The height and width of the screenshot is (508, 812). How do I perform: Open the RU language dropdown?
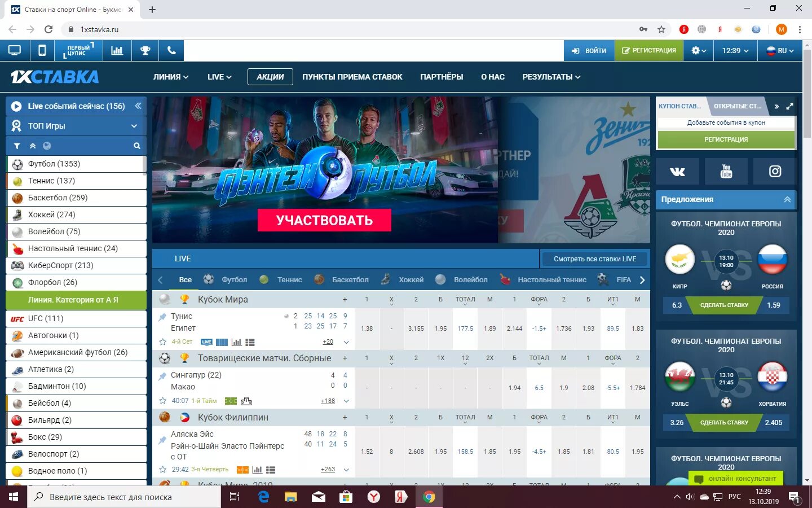point(780,50)
